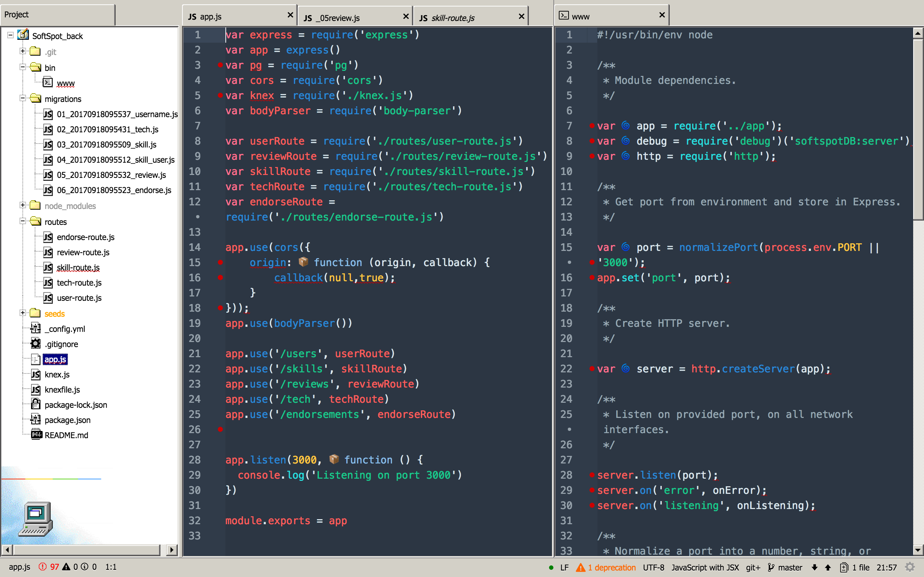Expand the node_modules folder
This screenshot has height=577, width=924.
point(23,205)
